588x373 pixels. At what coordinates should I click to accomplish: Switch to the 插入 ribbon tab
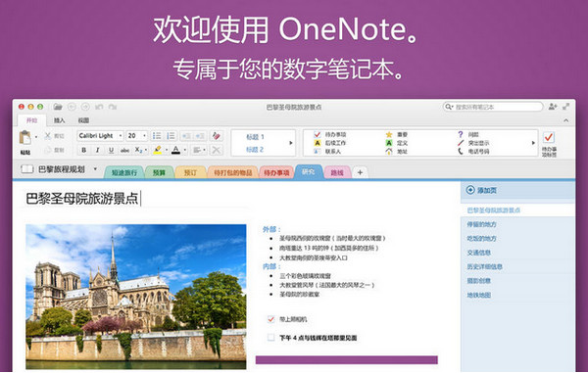coord(59,120)
